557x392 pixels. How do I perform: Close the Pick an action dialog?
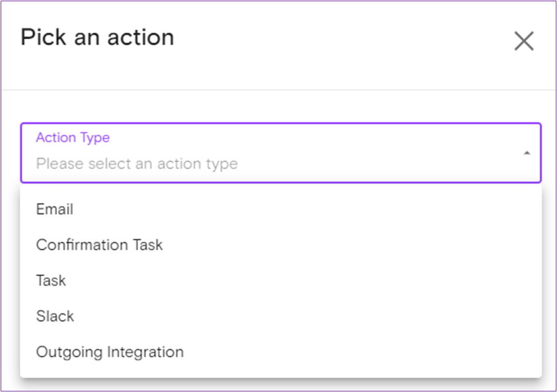(x=523, y=41)
